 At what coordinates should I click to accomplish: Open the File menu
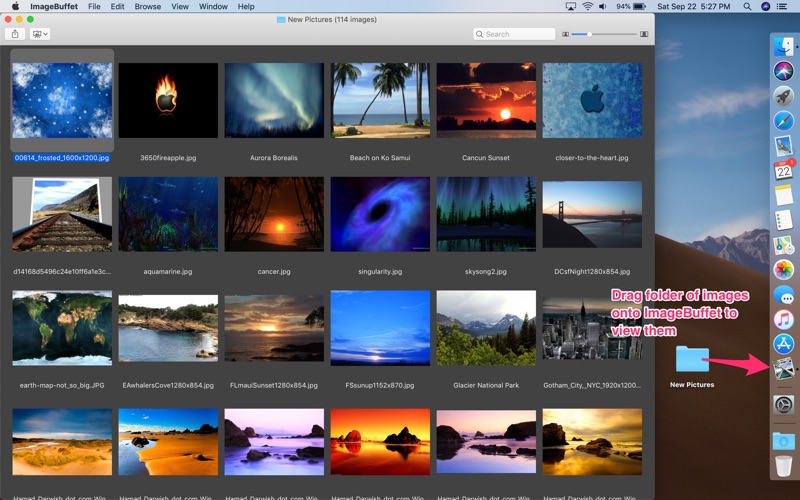tap(94, 7)
